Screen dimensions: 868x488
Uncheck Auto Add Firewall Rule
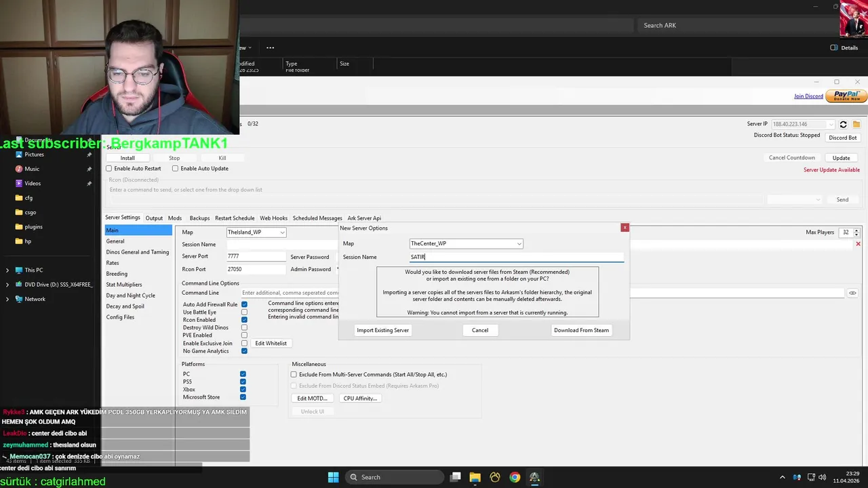[244, 304]
